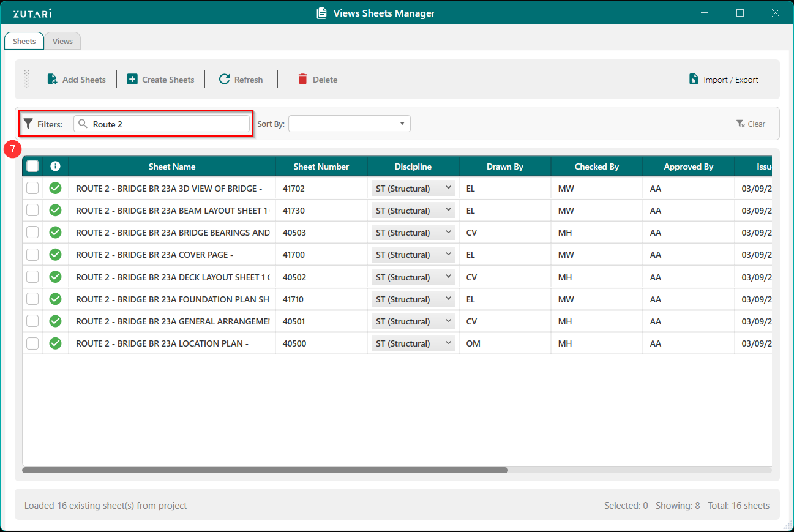Open the Sort By dropdown

[x=349, y=124]
